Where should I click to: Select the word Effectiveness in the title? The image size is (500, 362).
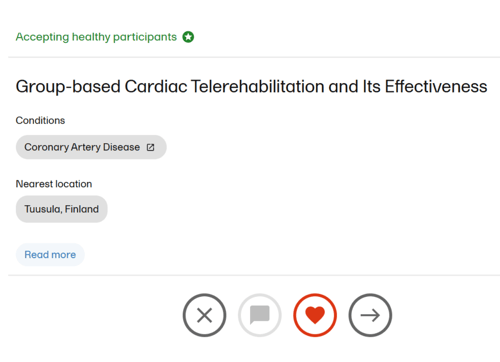pyautogui.click(x=436, y=87)
